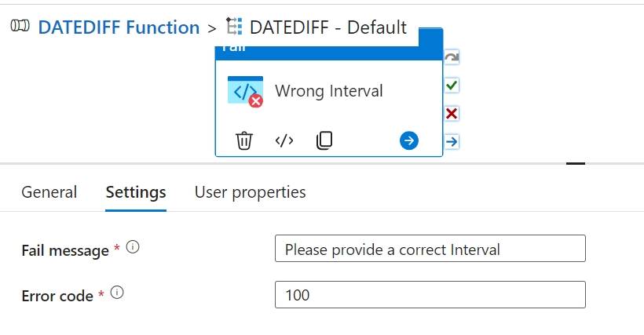Show info tooltip for Fail message
Image resolution: width=644 pixels, height=335 pixels.
pos(133,247)
